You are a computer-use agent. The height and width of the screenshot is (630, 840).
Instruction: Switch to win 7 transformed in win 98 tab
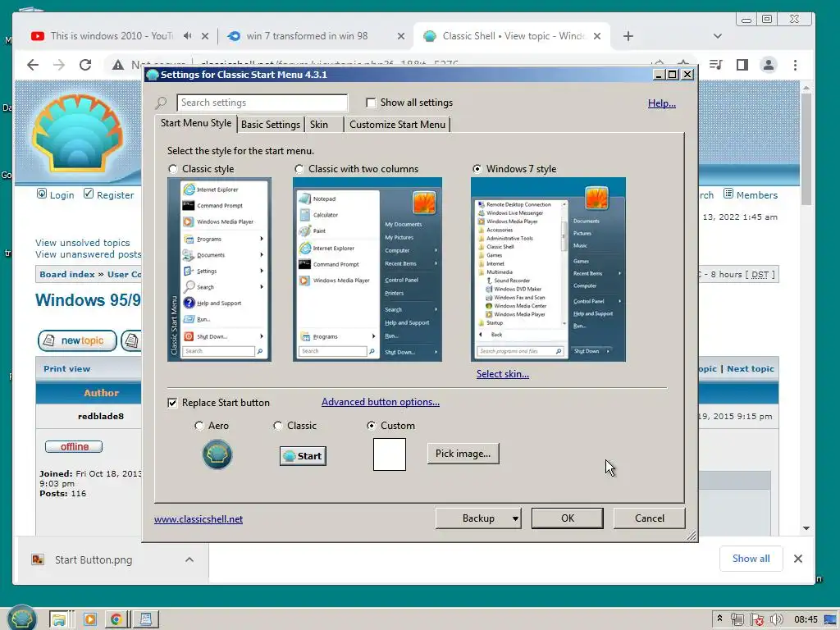click(x=307, y=36)
